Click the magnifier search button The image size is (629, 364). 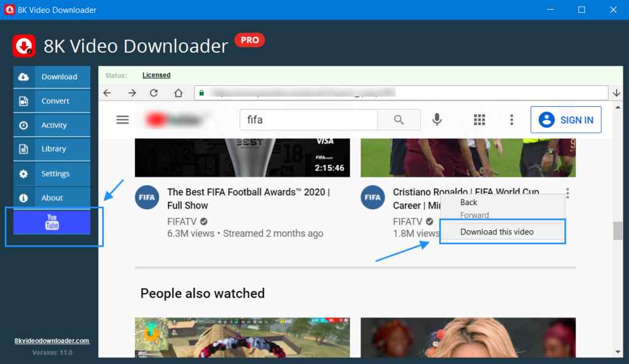(399, 120)
